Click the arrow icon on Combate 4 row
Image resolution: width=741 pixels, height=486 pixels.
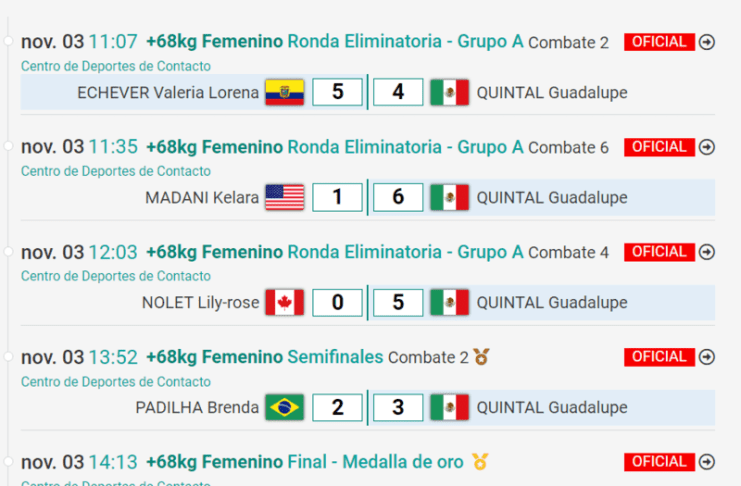707,252
